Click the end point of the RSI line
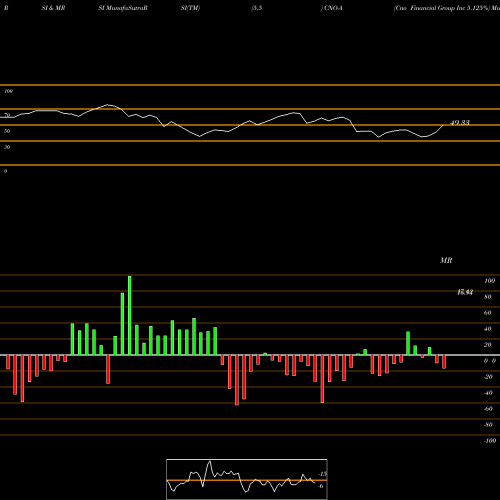 pos(443,125)
